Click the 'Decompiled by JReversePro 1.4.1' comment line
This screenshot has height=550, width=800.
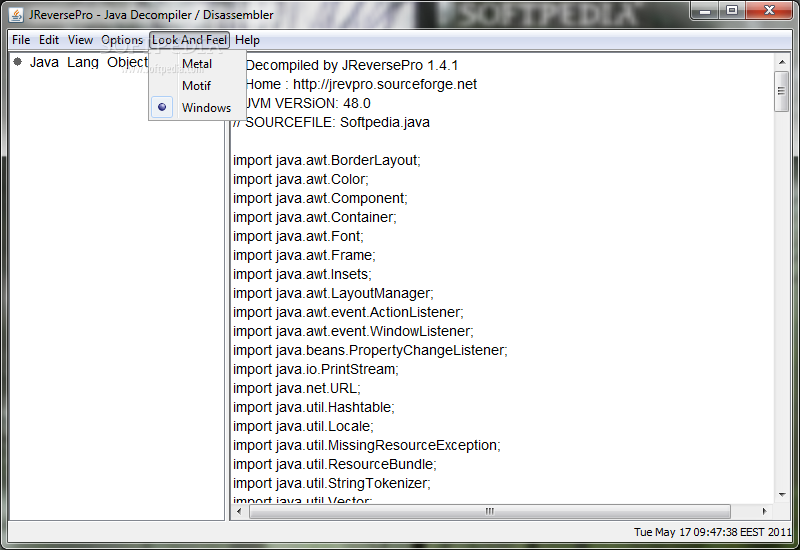click(352, 65)
